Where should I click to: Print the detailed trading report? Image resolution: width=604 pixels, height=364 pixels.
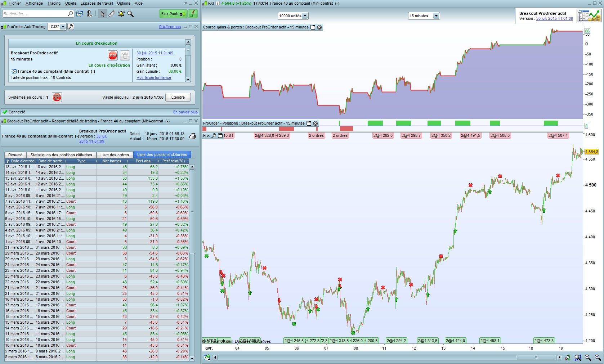click(193, 136)
